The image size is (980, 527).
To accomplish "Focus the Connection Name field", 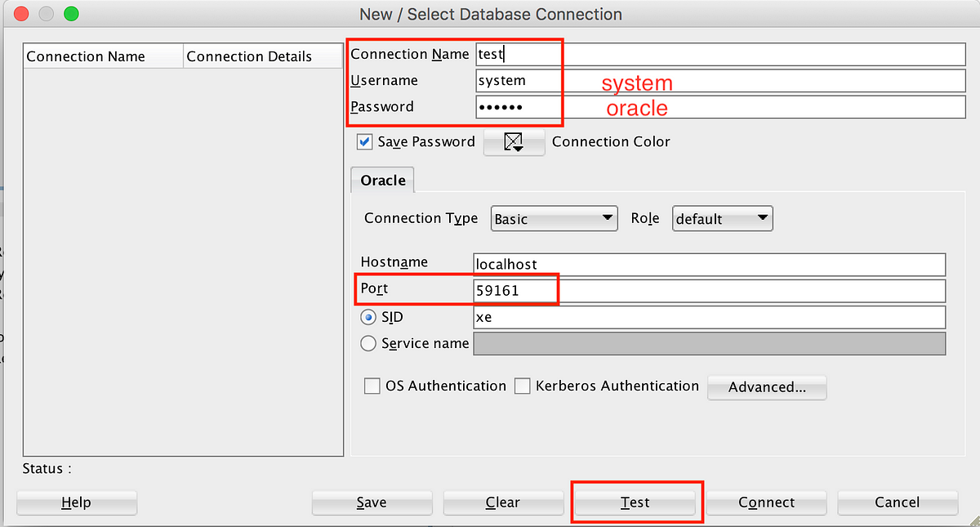I will (720, 54).
